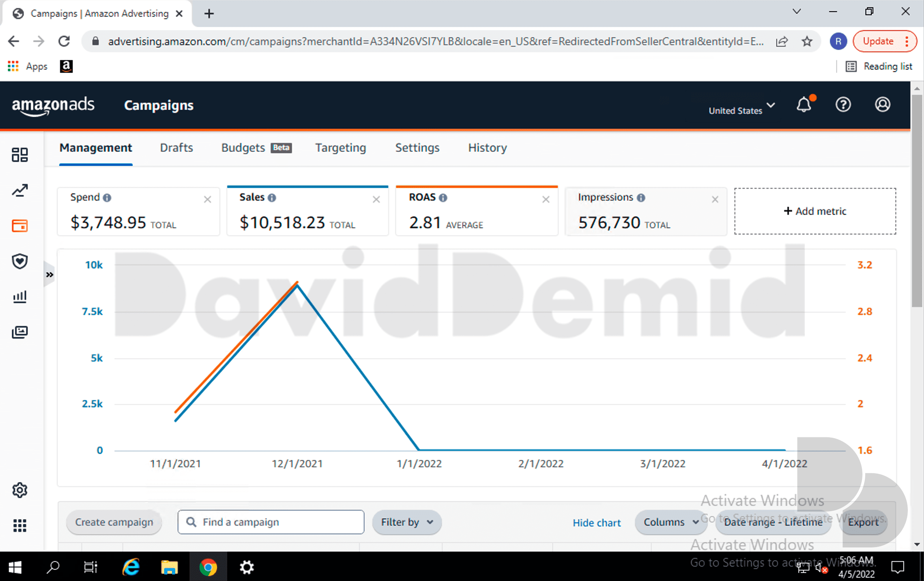
Task: Open the Filter by dropdown
Action: point(407,522)
